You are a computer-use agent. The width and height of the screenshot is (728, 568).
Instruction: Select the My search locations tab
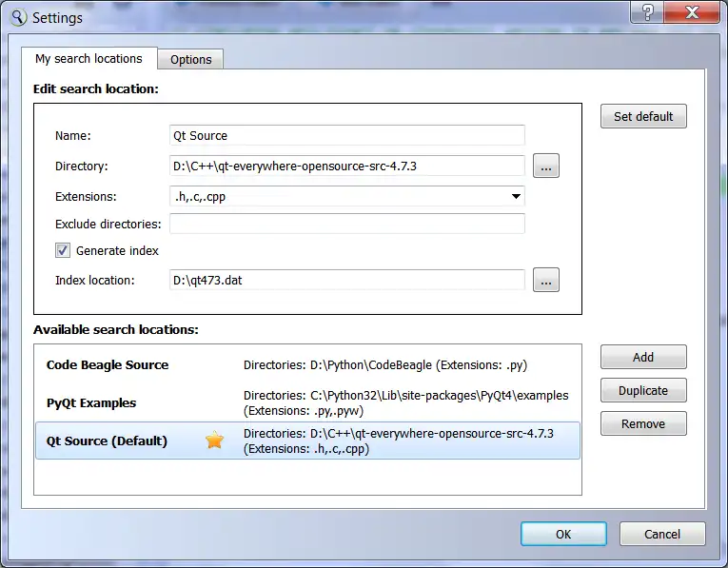[x=89, y=58]
